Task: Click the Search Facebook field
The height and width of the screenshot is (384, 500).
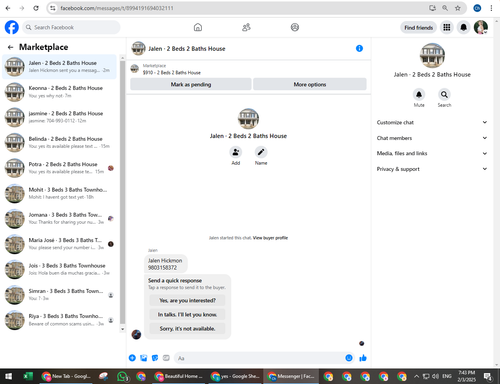Action: 71,27
